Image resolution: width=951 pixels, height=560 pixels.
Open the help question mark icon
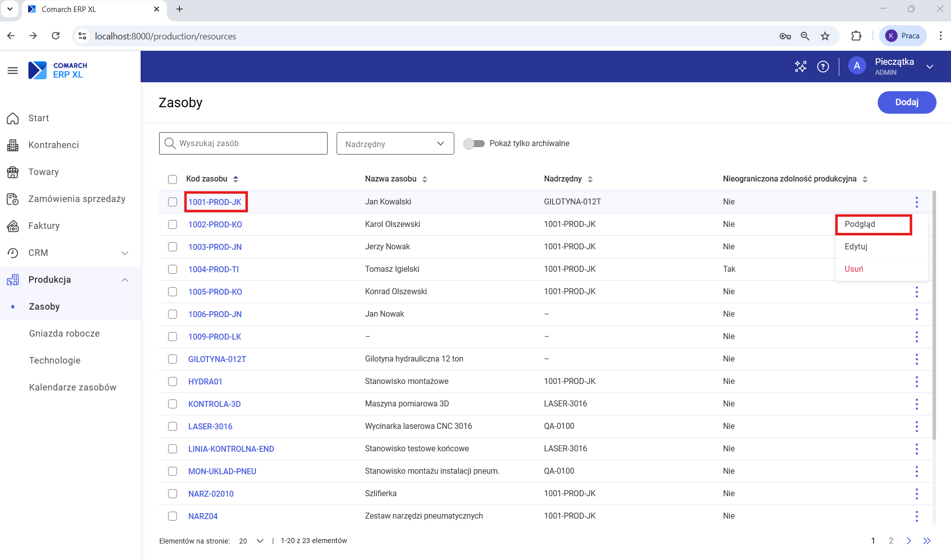coord(823,66)
